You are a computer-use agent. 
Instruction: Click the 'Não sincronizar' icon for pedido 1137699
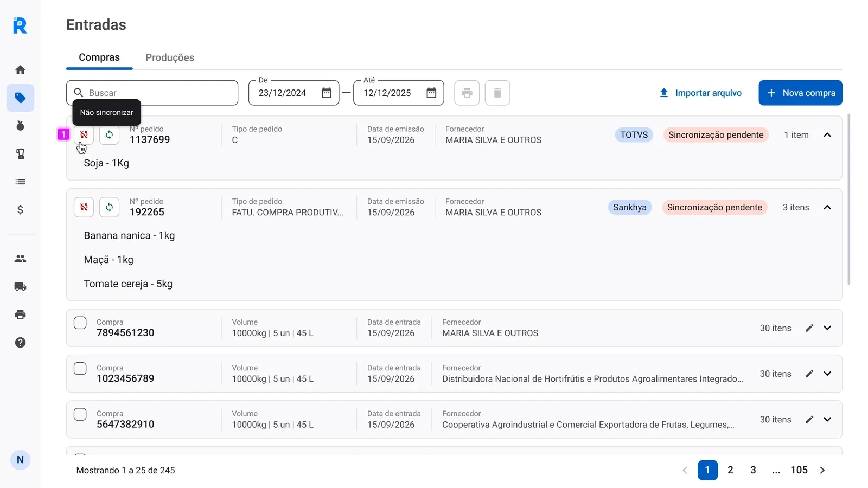(x=84, y=135)
